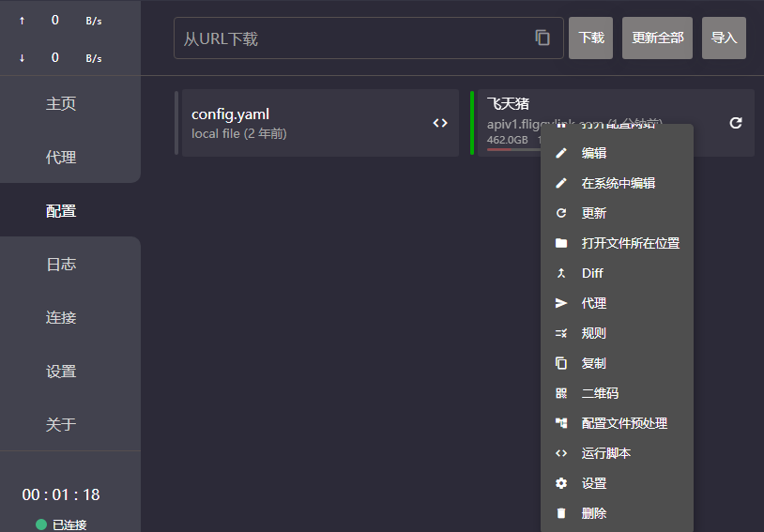The width and height of the screenshot is (764, 532).
Task: Click the paste clipboard icon in URL field
Action: coord(542,38)
